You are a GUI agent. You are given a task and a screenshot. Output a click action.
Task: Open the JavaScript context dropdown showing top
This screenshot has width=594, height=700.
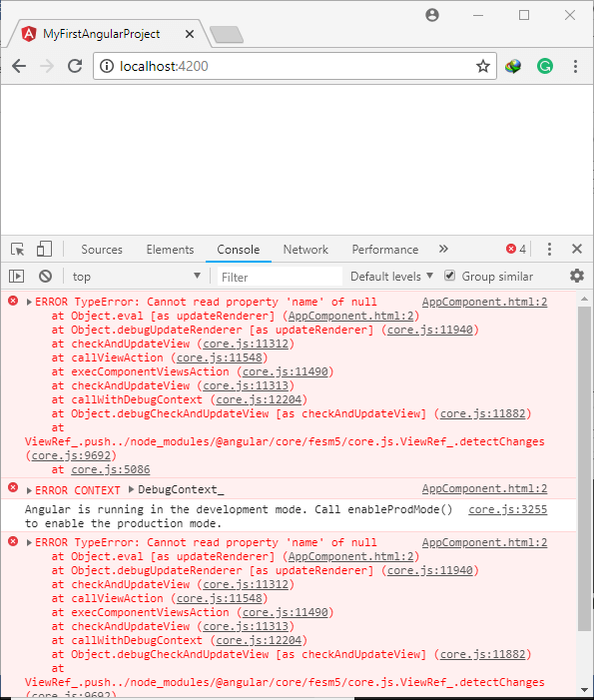click(x=136, y=277)
